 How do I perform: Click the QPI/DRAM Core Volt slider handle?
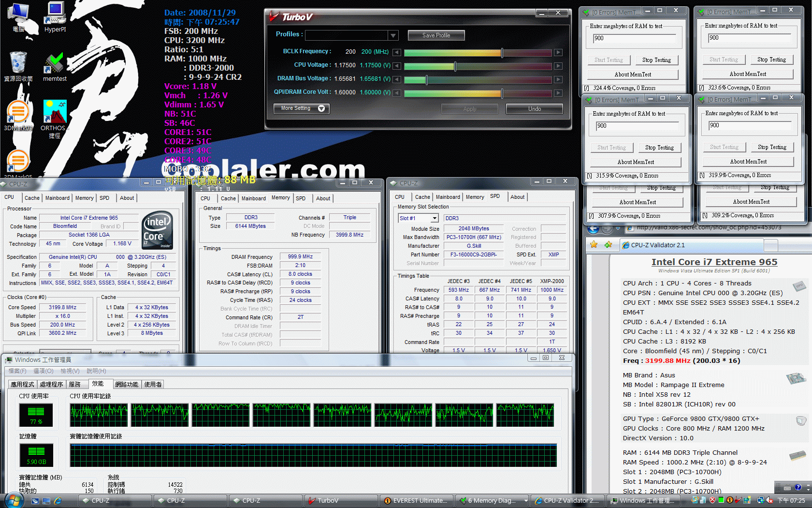pyautogui.click(x=502, y=93)
